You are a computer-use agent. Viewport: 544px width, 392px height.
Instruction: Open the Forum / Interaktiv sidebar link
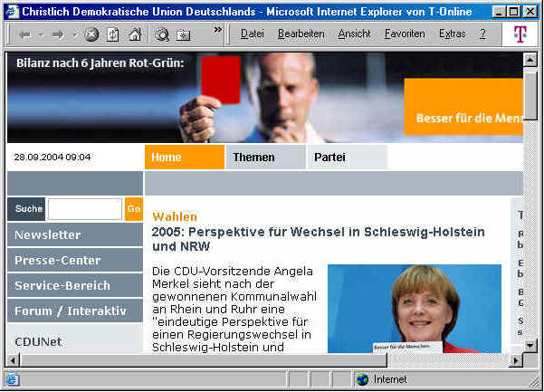[x=75, y=311]
